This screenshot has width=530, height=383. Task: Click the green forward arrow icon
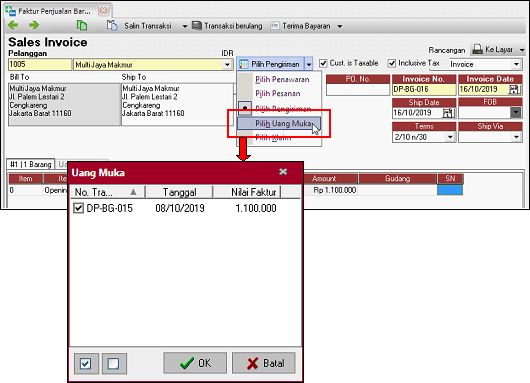coord(33,25)
